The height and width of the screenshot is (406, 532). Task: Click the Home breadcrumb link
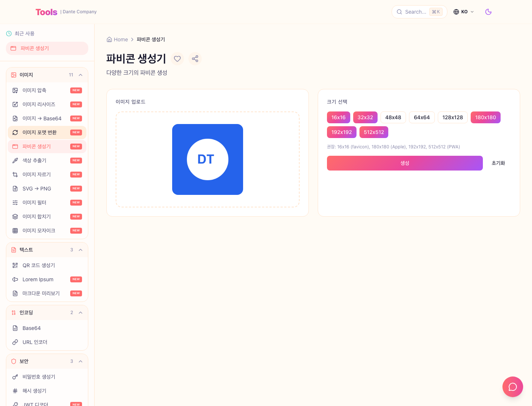pyautogui.click(x=117, y=39)
